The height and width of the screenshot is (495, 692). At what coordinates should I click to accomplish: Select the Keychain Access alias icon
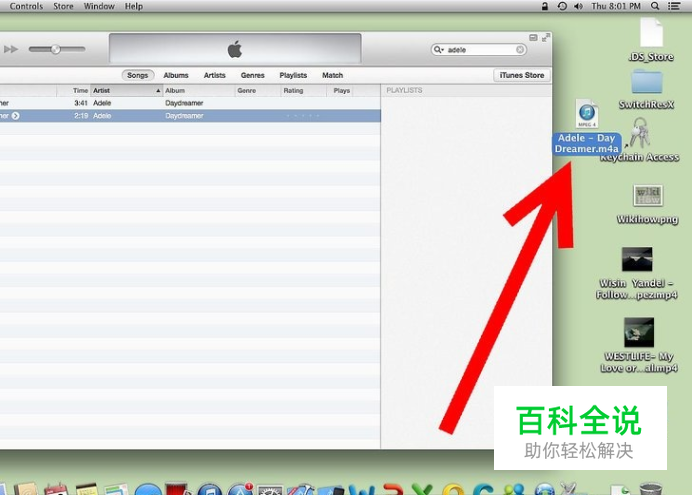(639, 132)
